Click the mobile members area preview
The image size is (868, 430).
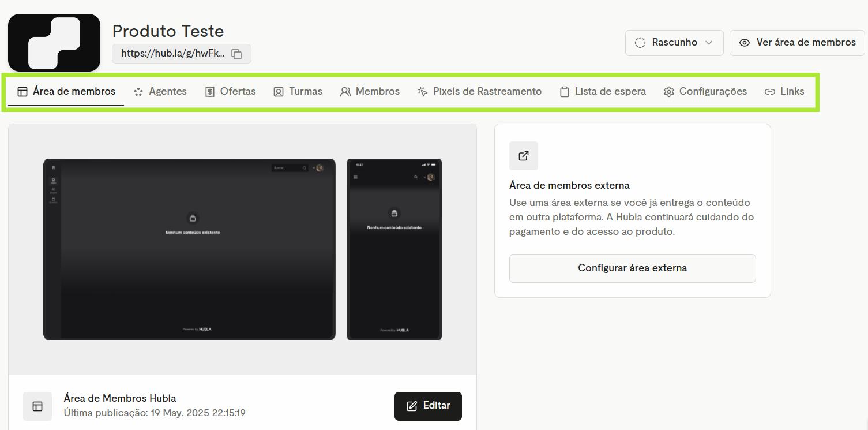[x=394, y=249]
